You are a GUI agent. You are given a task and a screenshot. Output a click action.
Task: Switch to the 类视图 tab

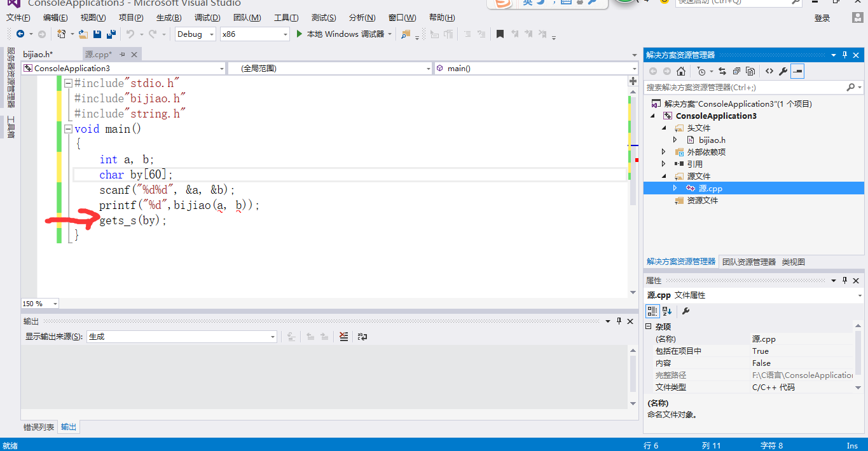[793, 262]
